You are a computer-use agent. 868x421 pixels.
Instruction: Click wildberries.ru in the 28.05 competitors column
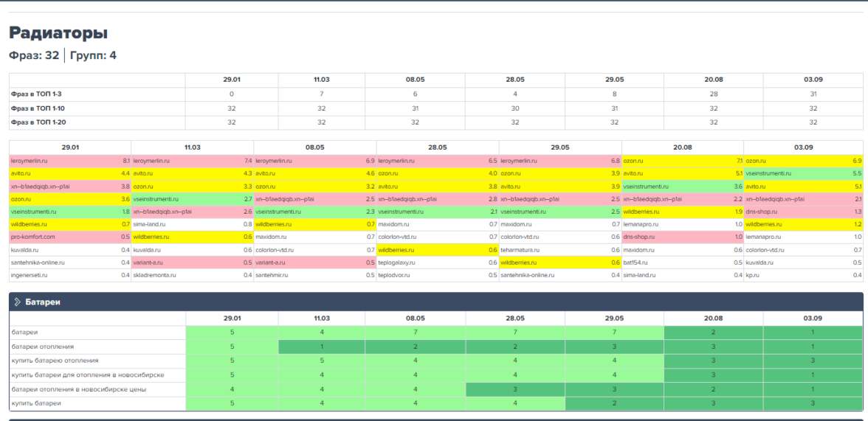tap(438, 249)
